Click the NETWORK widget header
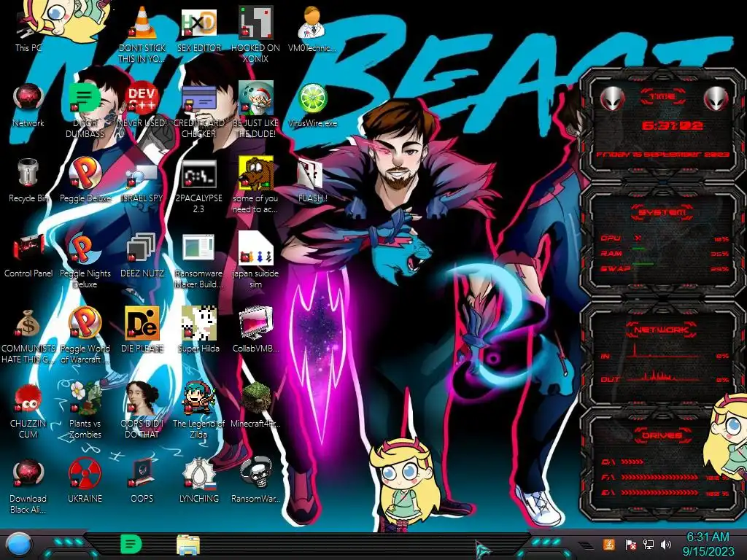 661,330
